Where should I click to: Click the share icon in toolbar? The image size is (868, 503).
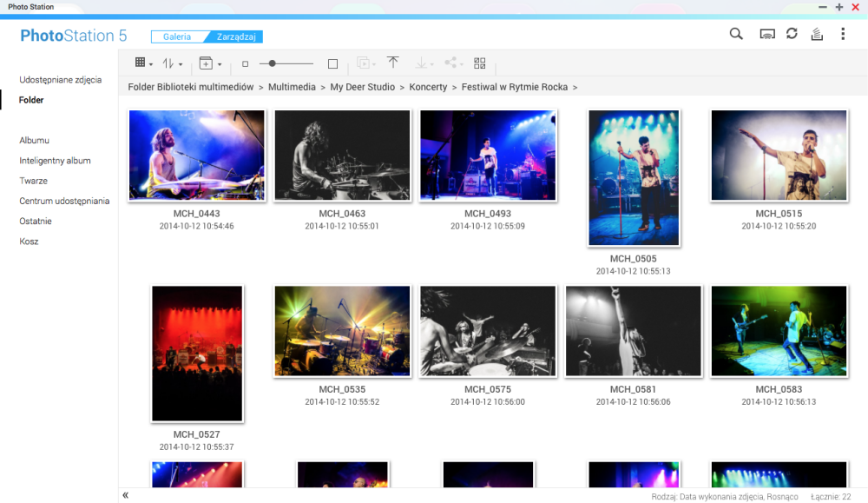click(450, 63)
